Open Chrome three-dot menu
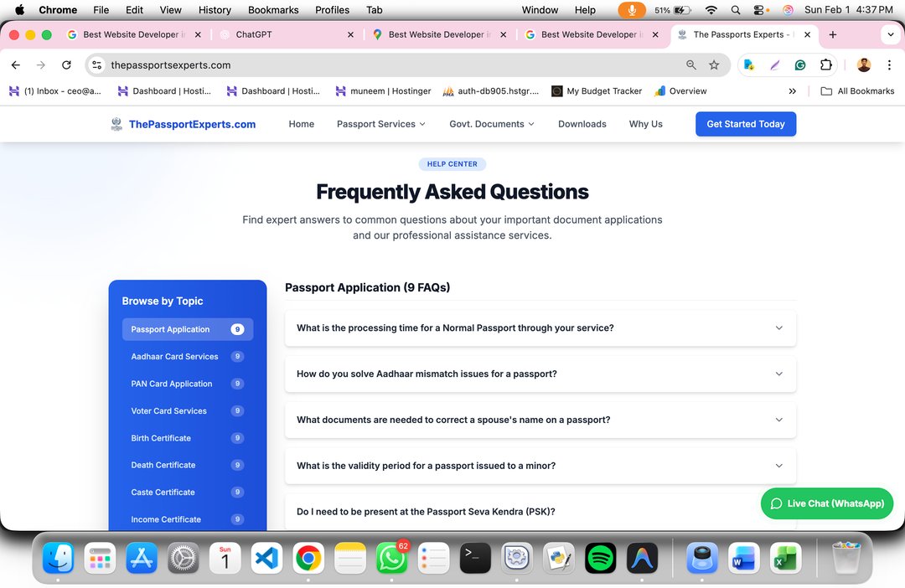Screen dimensions: 905x588 pyautogui.click(x=889, y=65)
